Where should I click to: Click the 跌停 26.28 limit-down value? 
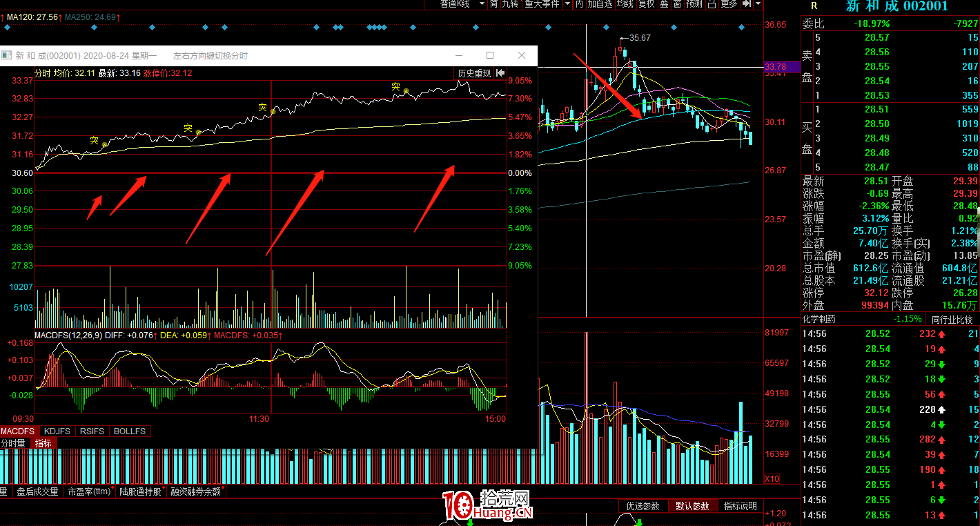[965, 293]
